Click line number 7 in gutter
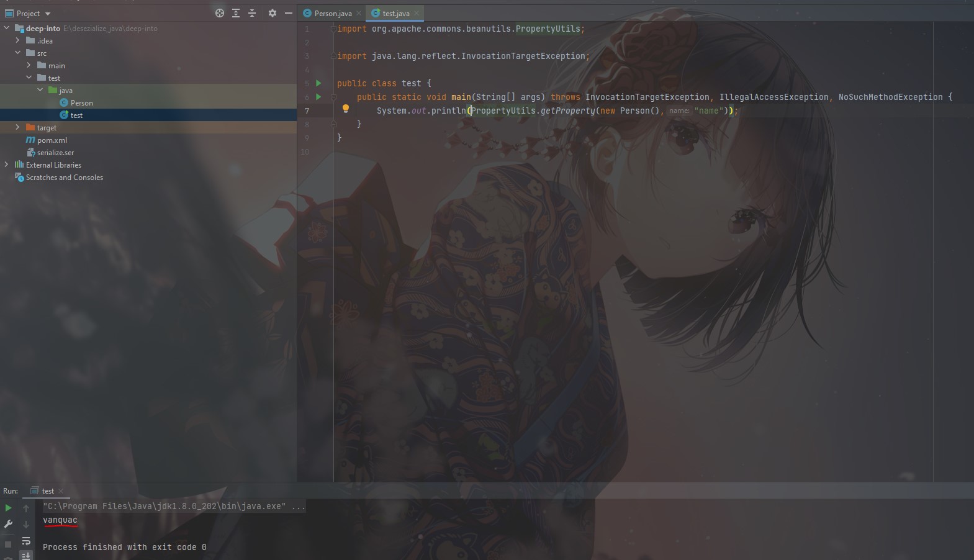Image resolution: width=974 pixels, height=560 pixels. click(x=307, y=111)
